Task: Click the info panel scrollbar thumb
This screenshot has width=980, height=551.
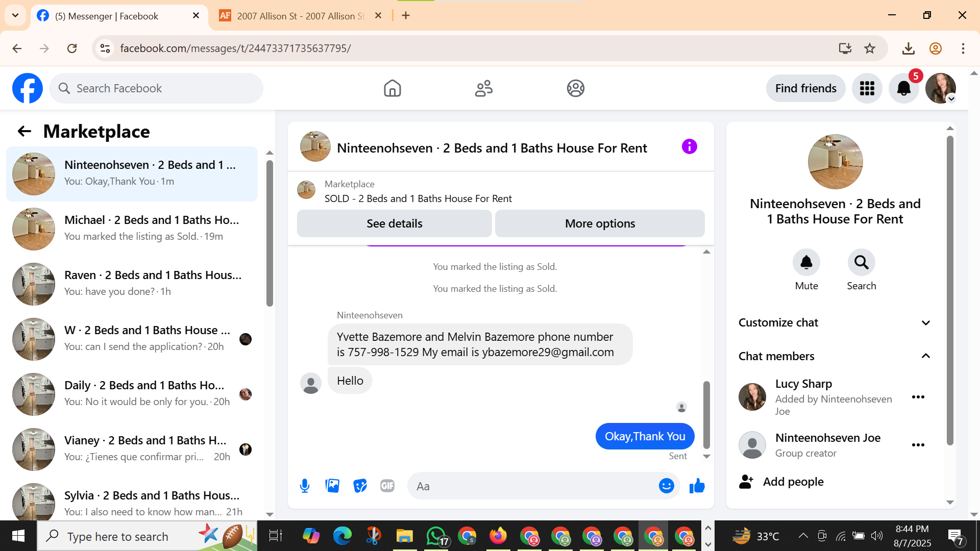Action: pyautogui.click(x=950, y=290)
